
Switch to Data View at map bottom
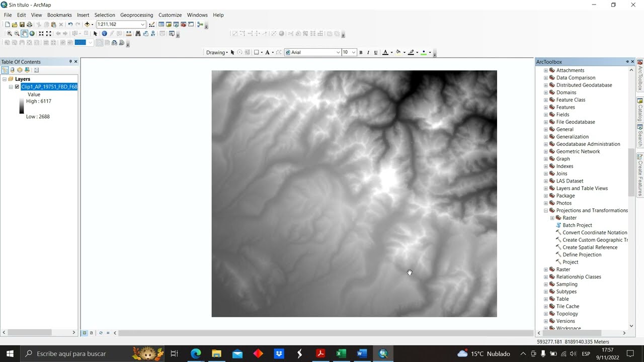(85, 333)
